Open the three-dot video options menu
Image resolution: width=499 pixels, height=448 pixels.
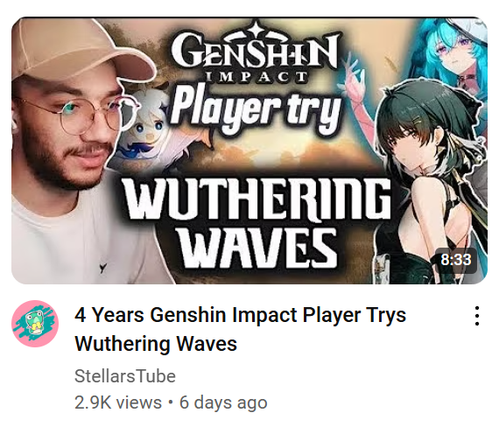point(476,316)
